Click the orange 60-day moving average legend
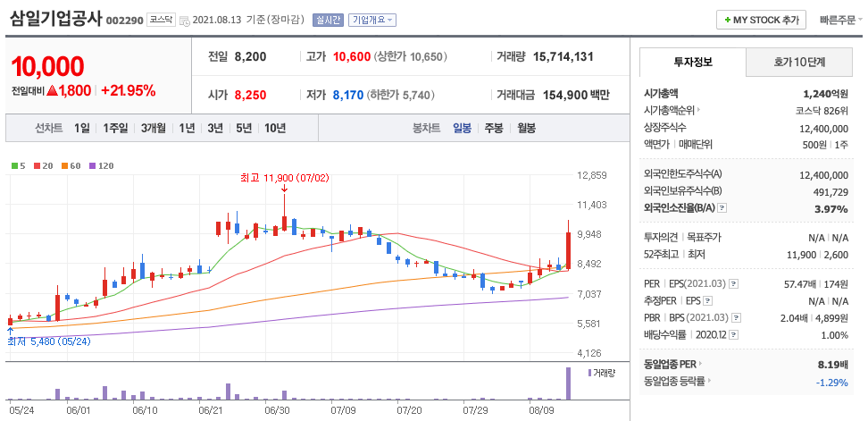Image resolution: width=868 pixels, height=421 pixels. [69, 165]
